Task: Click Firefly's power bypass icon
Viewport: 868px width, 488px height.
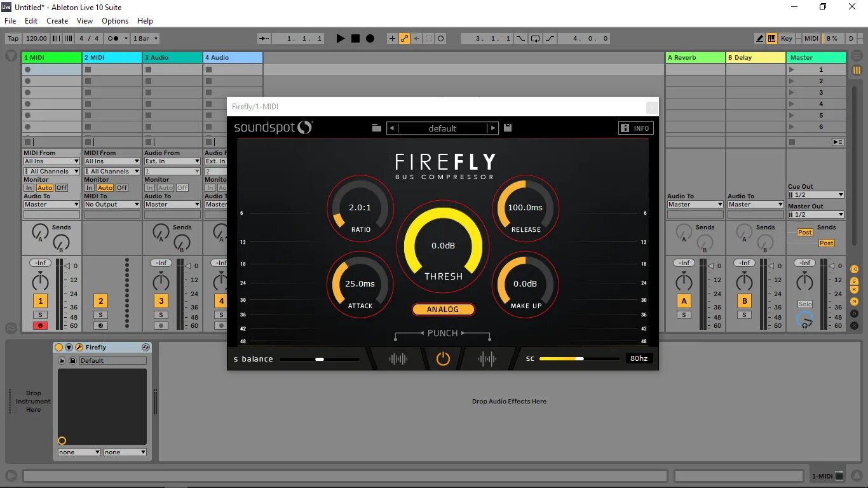Action: click(443, 359)
